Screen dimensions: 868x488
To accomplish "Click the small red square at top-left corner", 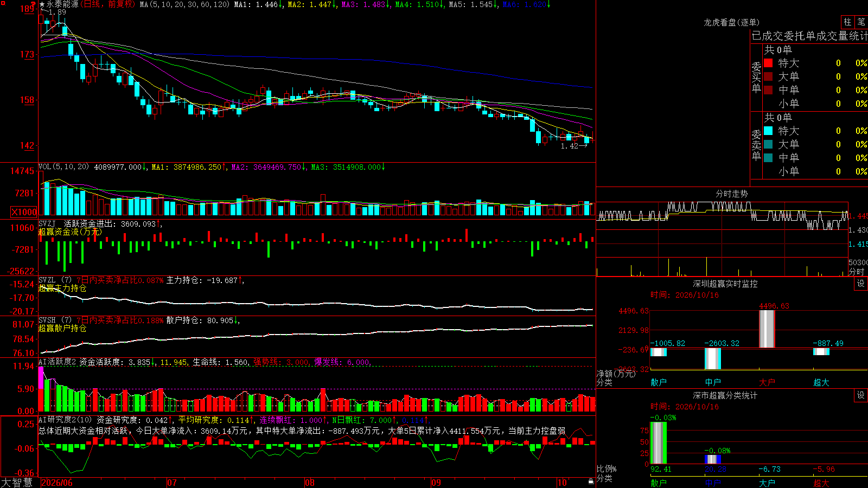I will pyautogui.click(x=2, y=4).
